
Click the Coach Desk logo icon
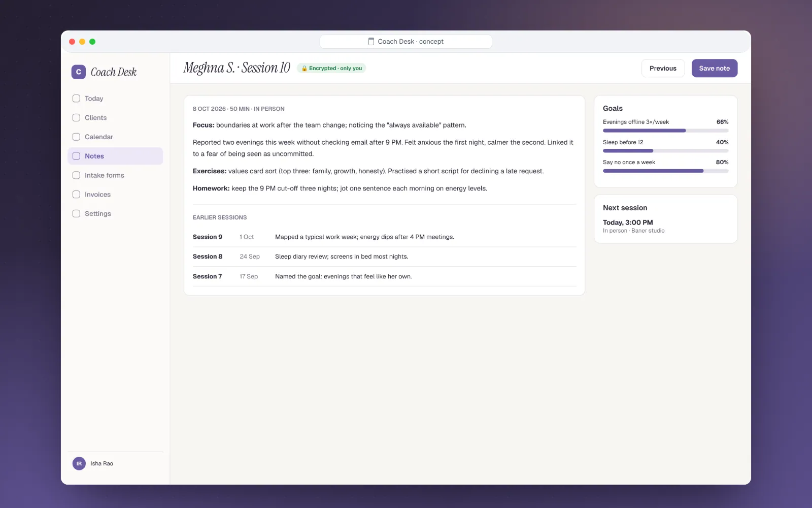tap(78, 72)
